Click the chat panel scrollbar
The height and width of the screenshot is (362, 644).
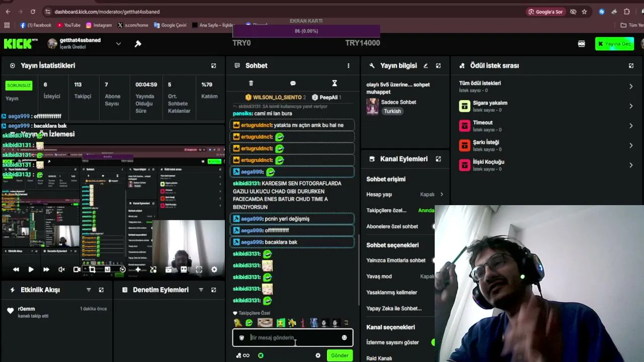(359, 269)
